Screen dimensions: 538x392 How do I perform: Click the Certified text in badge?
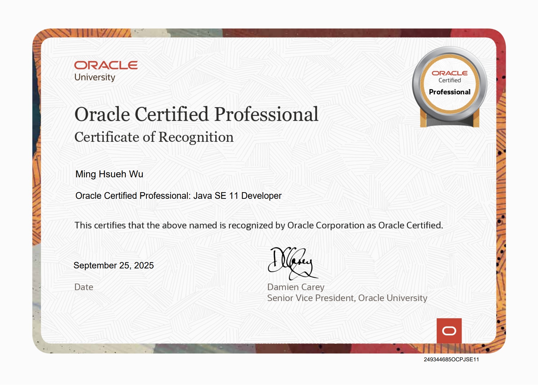click(450, 80)
